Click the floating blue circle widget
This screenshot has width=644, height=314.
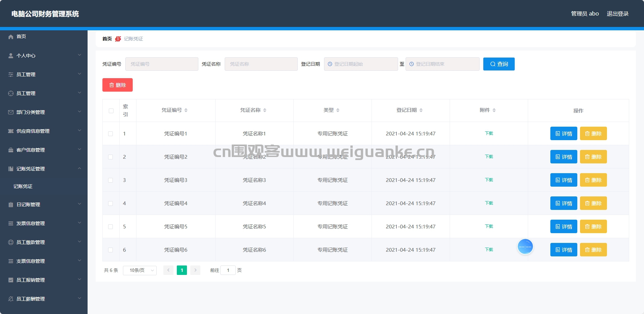tap(525, 247)
